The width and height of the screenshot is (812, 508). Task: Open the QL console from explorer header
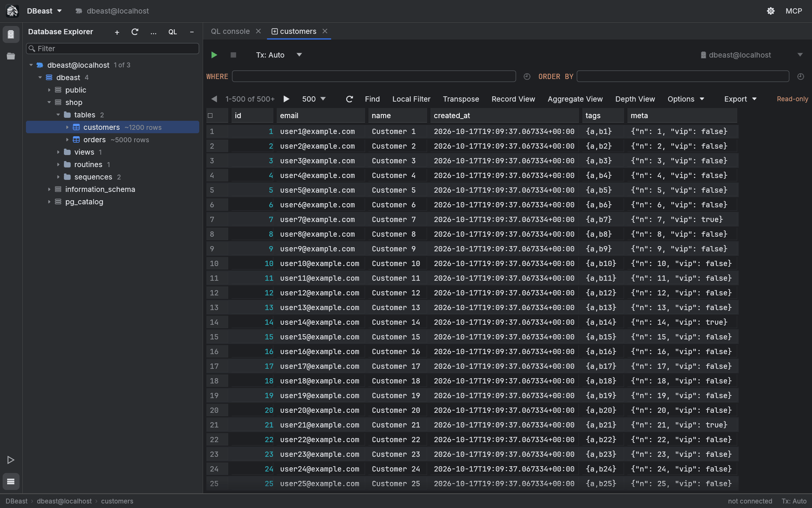click(x=173, y=32)
